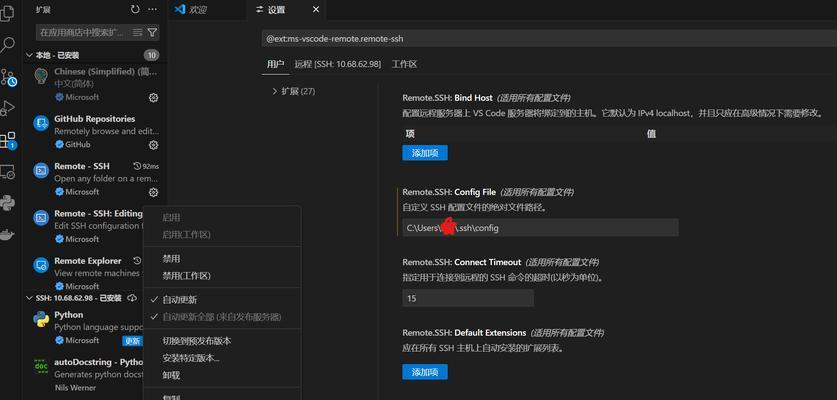Click the Remote Explorer extension icon
Screen dimensions: 837x400
point(41,265)
